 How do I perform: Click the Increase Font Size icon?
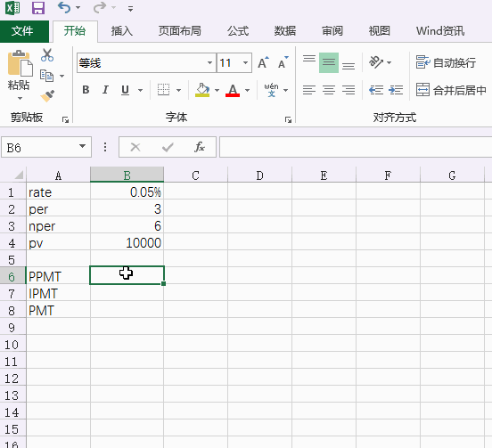(x=263, y=62)
